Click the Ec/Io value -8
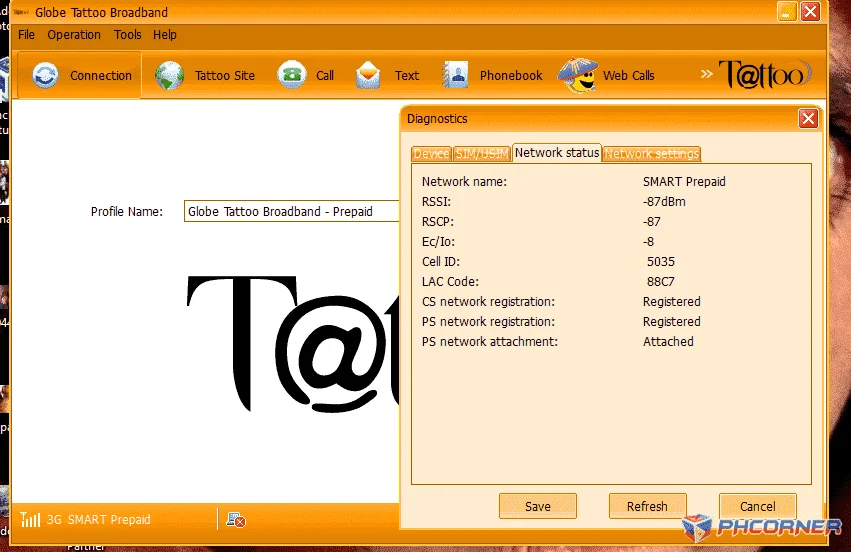This screenshot has width=851, height=552. click(x=649, y=242)
